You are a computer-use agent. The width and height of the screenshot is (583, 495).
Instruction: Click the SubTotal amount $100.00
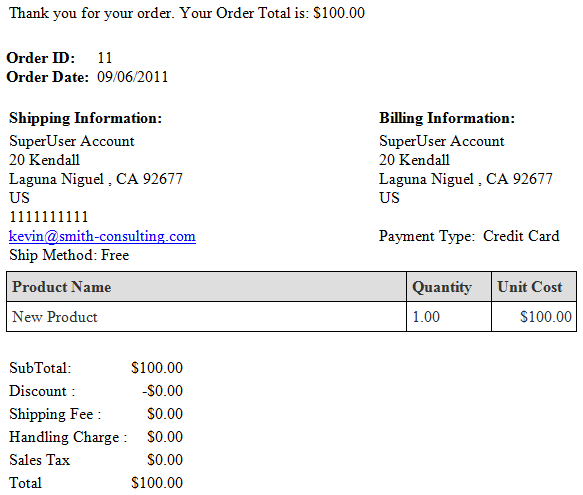point(157,368)
